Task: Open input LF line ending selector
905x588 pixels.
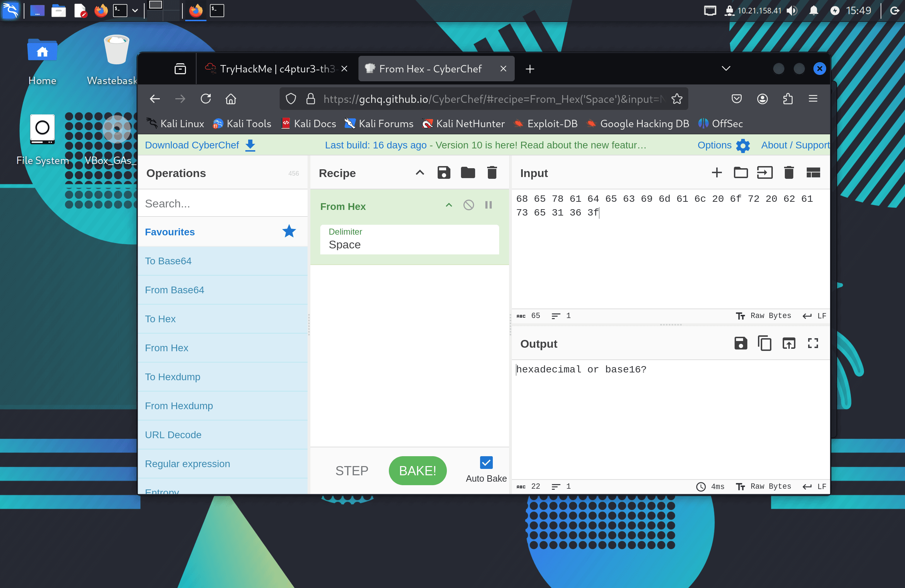Action: (x=814, y=316)
